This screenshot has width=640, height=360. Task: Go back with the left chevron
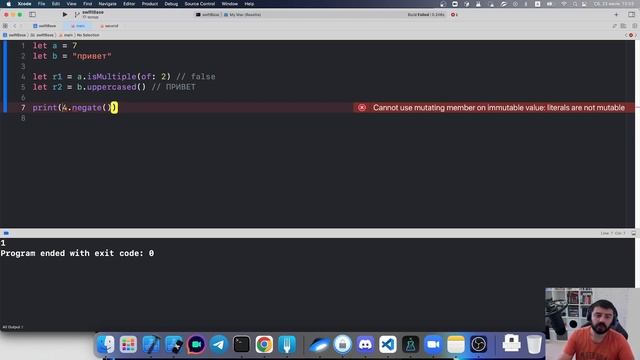point(15,26)
